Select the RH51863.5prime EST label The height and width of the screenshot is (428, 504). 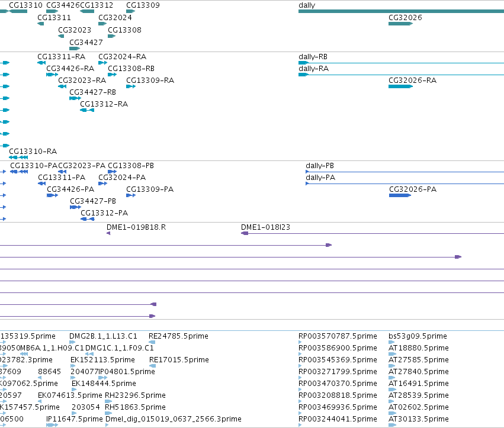tap(135, 407)
